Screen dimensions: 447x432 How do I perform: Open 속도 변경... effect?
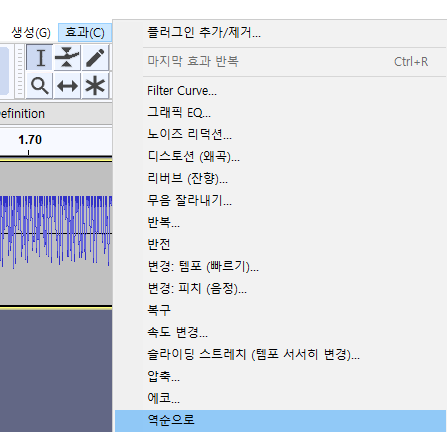(x=280, y=332)
